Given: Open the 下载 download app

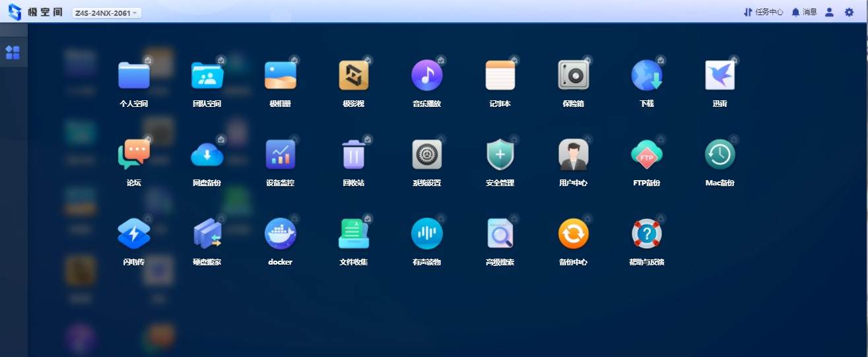Looking at the screenshot, I should click(x=646, y=75).
